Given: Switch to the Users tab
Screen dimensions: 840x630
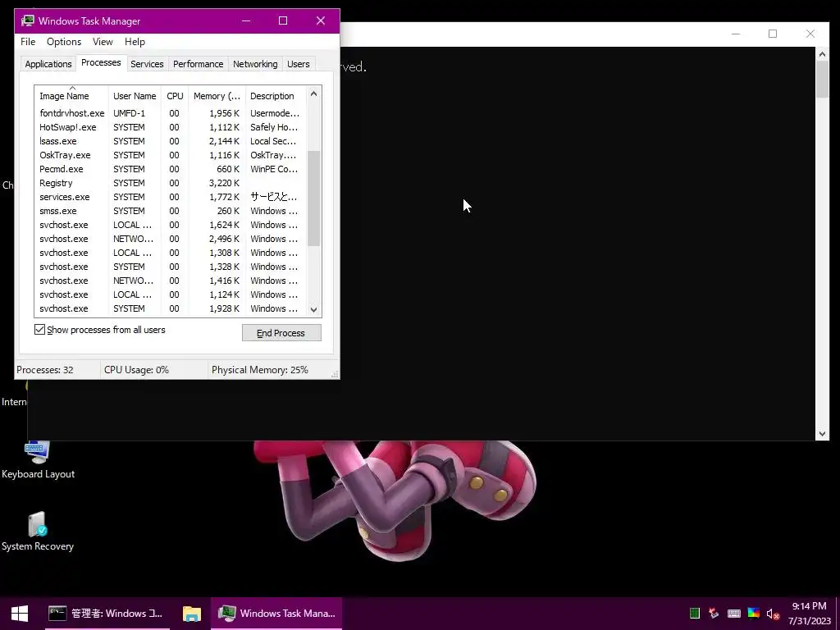Looking at the screenshot, I should coord(298,64).
